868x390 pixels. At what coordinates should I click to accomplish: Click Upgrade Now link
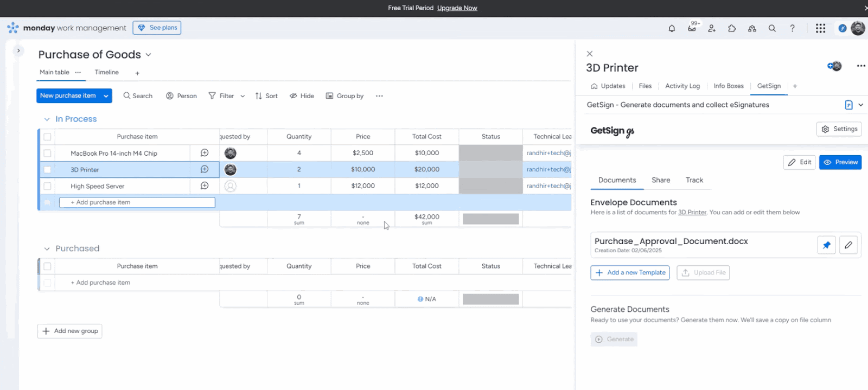457,8
